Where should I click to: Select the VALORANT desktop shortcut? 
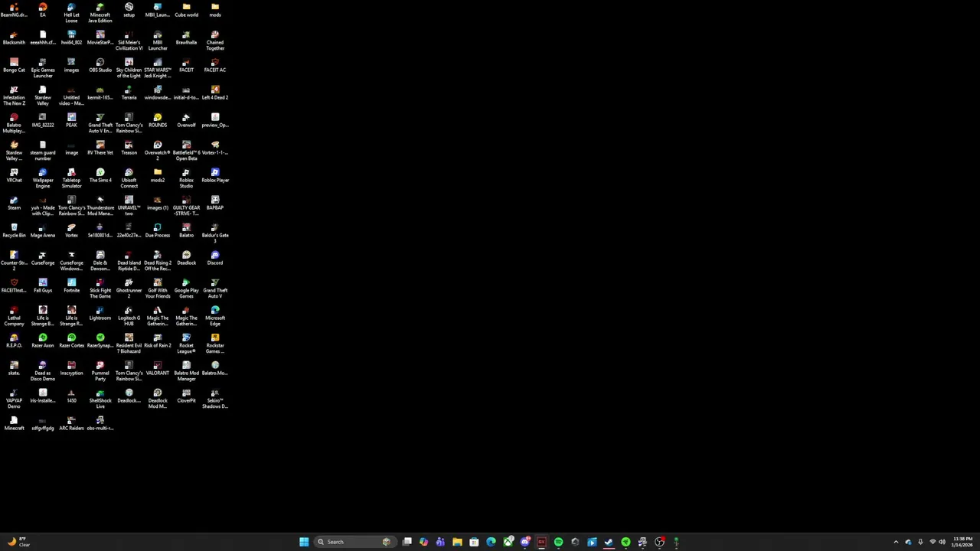tap(158, 369)
